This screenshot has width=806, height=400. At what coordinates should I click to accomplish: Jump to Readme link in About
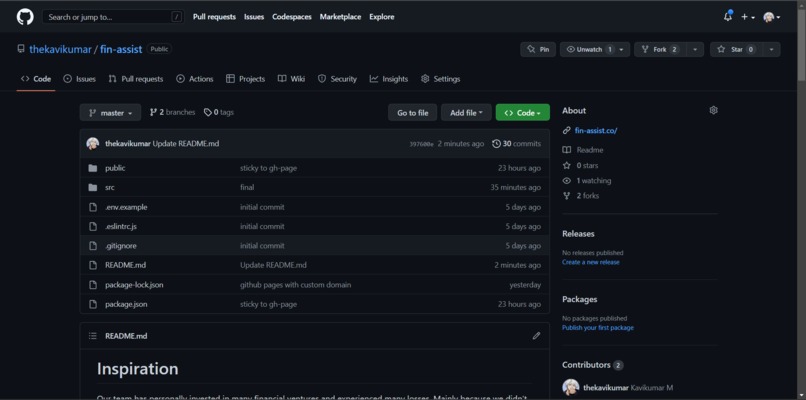[583, 150]
